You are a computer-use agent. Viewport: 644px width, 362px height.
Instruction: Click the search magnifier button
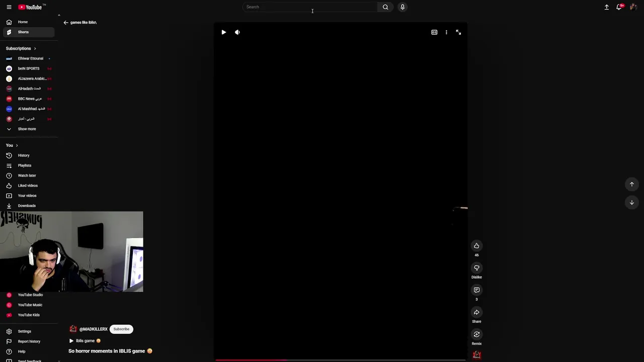click(x=385, y=7)
